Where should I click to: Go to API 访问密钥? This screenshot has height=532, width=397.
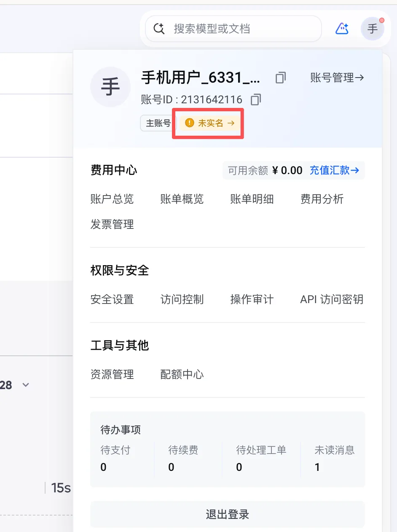(332, 300)
